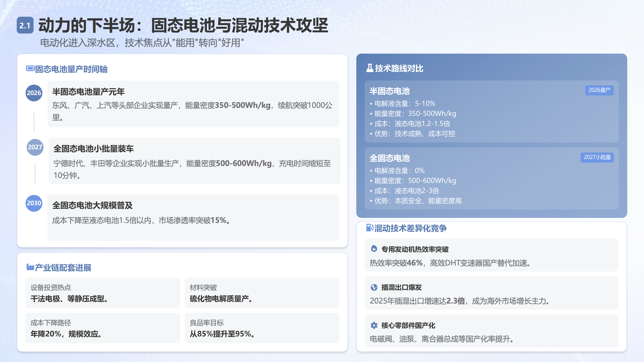
Task: Click the flask icon beside 技术路线对比
Action: coord(370,68)
